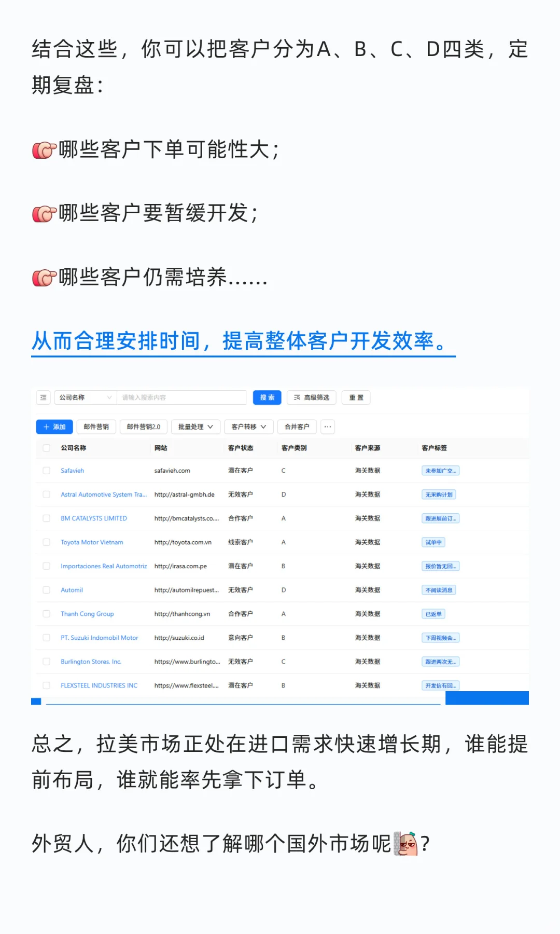Click the 意向客户 status cell
The height and width of the screenshot is (934, 560).
[x=241, y=638]
